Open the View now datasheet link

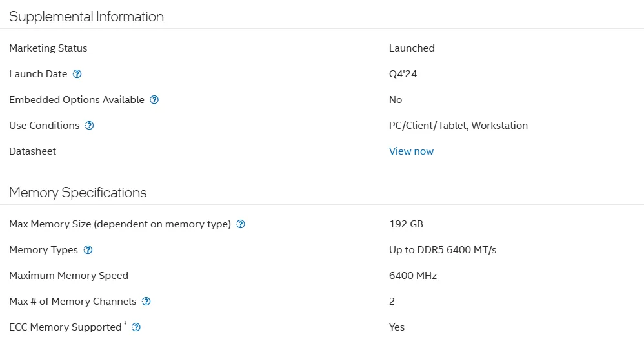[x=411, y=151]
